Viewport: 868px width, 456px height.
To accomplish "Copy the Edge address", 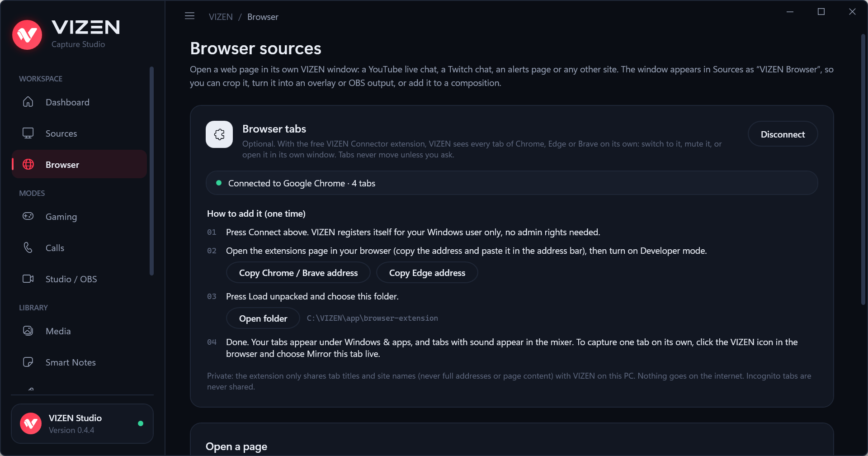I will pos(427,273).
